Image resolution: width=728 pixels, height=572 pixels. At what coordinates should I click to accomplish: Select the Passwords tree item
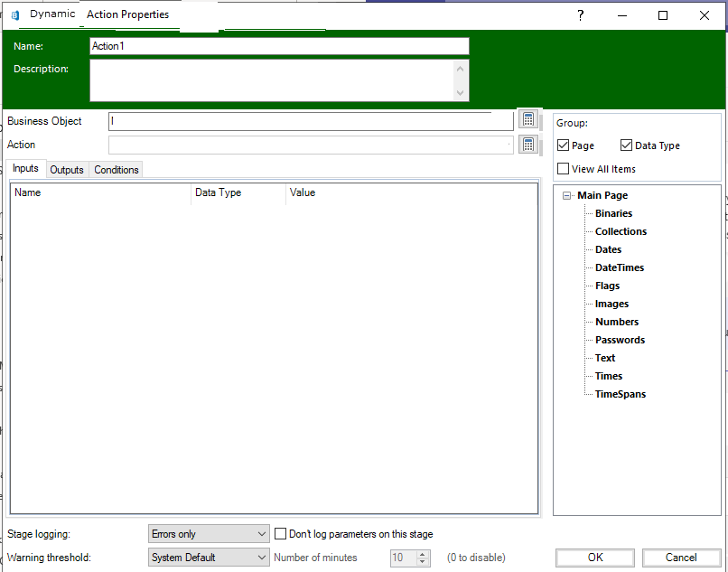tap(620, 340)
